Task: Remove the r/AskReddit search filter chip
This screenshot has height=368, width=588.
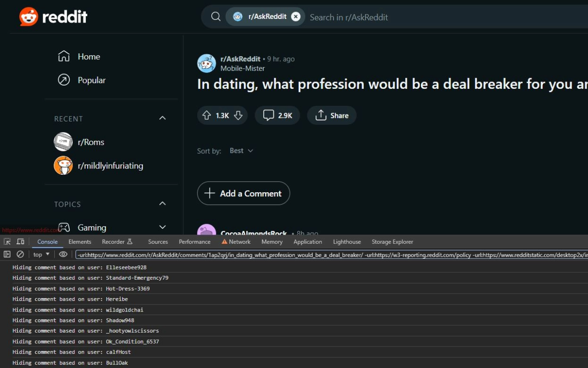Action: click(x=296, y=17)
